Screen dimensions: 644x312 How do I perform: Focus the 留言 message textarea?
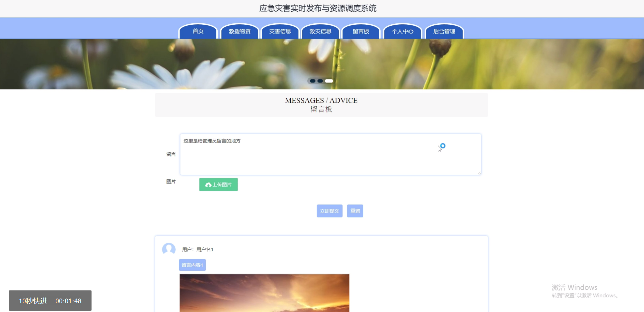click(330, 154)
